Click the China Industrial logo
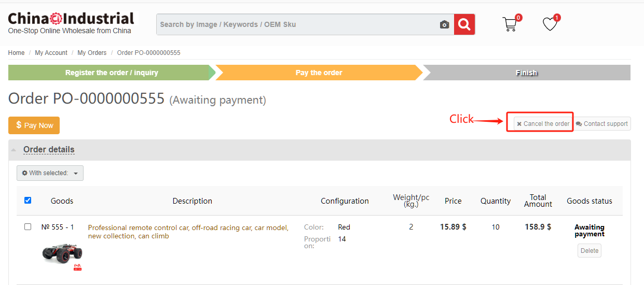The image size is (644, 285). pos(71,23)
